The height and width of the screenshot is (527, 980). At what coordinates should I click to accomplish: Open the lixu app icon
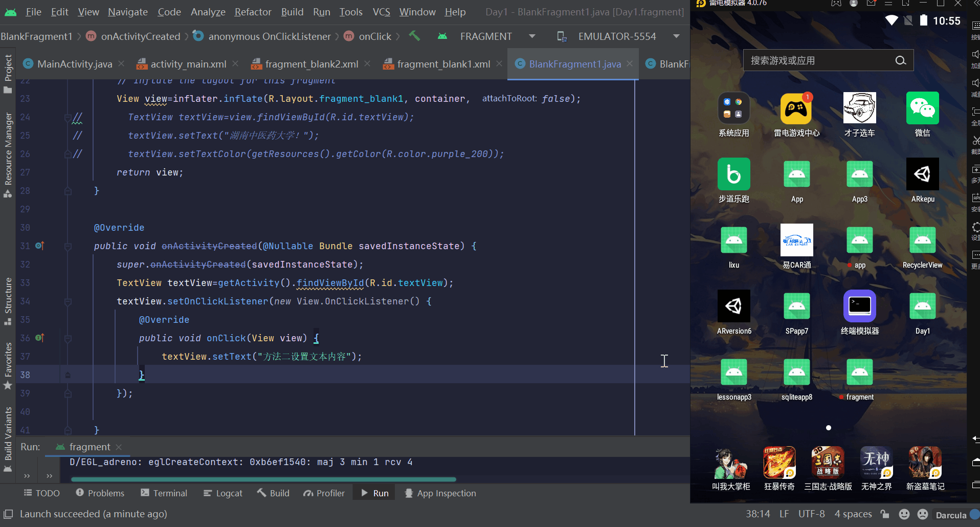[733, 240]
